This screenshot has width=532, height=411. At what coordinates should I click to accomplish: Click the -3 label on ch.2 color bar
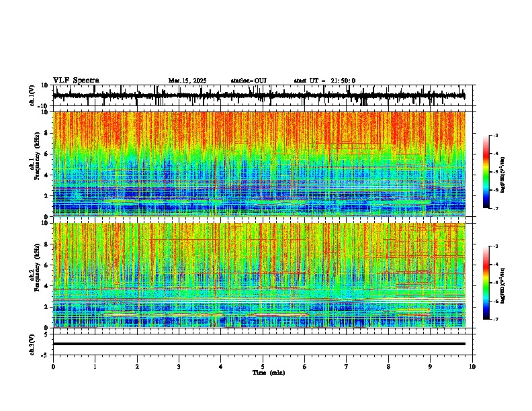495,246
